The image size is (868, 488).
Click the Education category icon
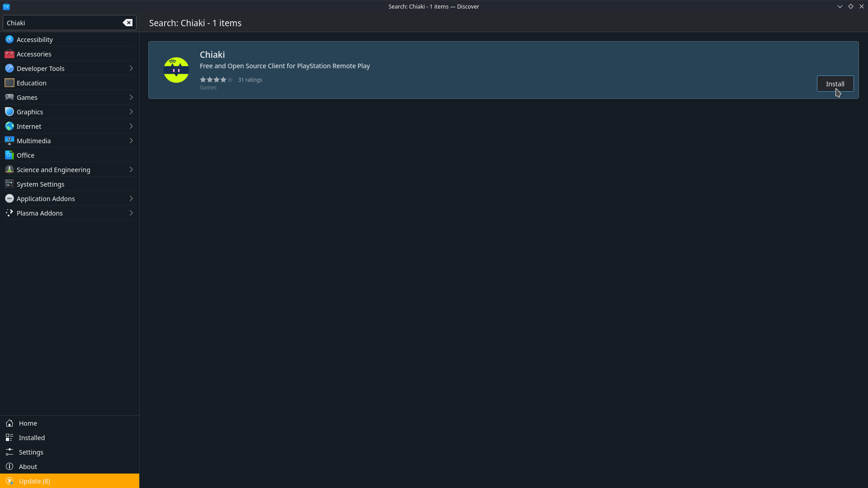pyautogui.click(x=9, y=83)
